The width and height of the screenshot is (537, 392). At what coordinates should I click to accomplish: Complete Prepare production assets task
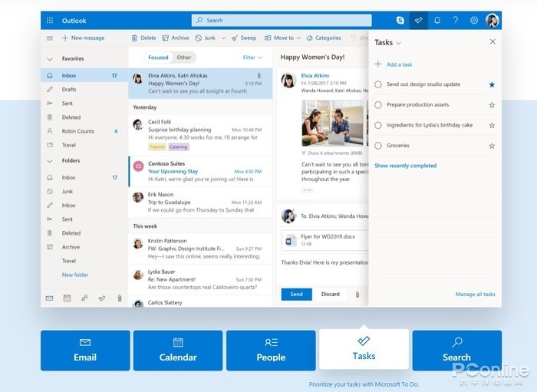click(378, 105)
